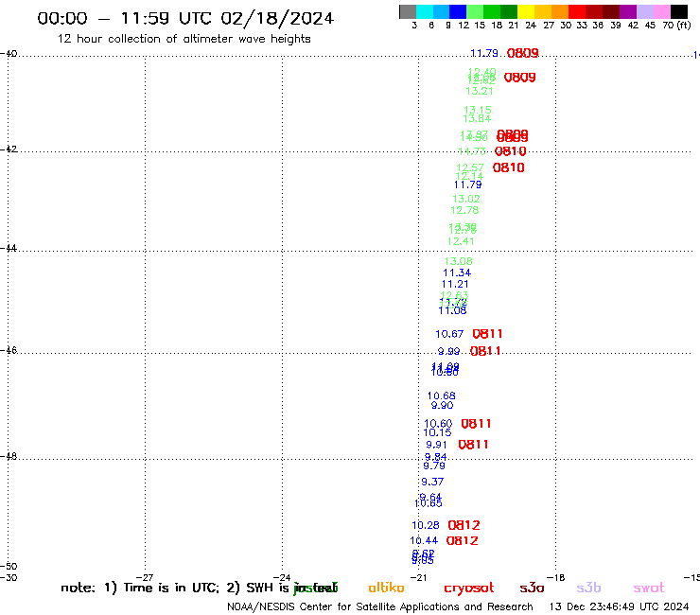Click the 10.28 wave height value
Image resolution: width=700 pixels, height=615 pixels.
click(426, 526)
